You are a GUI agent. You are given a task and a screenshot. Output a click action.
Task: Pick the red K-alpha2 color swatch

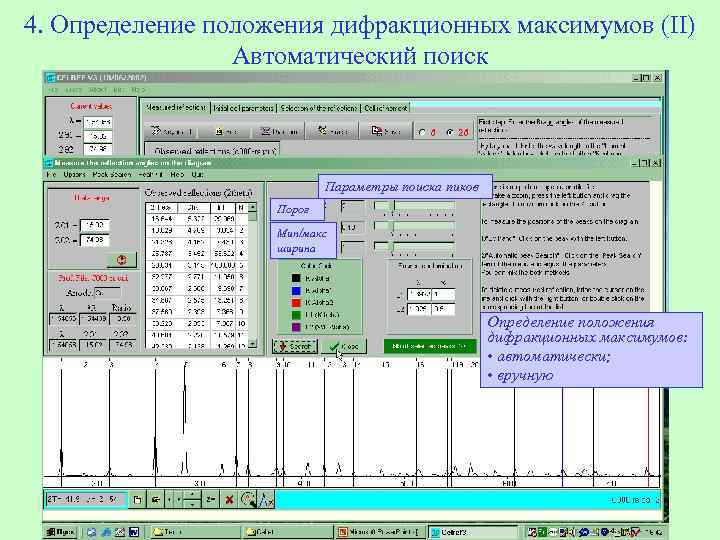[296, 303]
